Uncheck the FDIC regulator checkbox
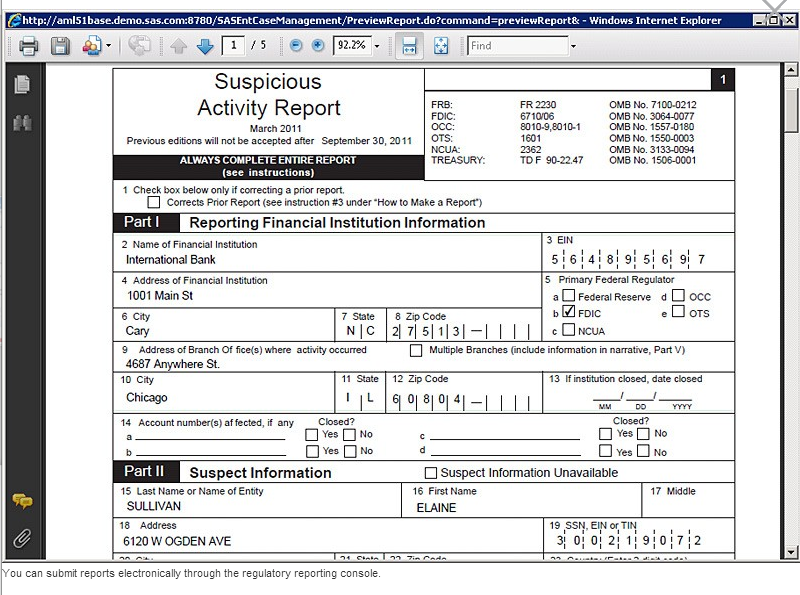This screenshot has height=595, width=800. (569, 311)
